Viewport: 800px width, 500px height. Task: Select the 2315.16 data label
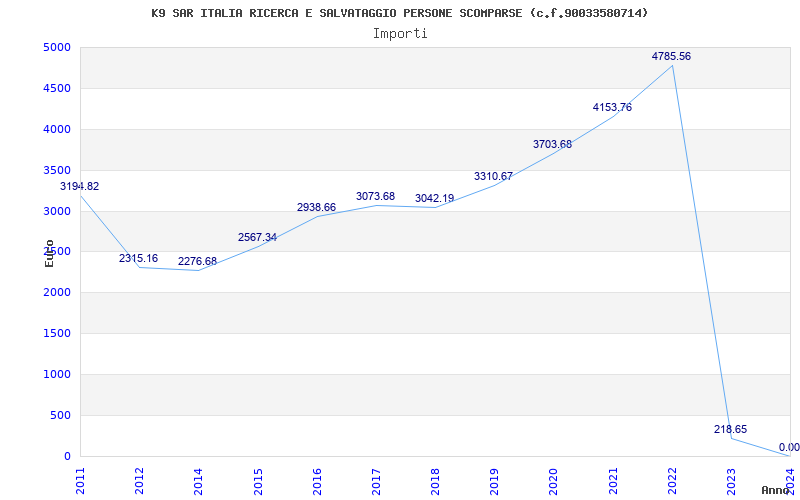tap(138, 258)
